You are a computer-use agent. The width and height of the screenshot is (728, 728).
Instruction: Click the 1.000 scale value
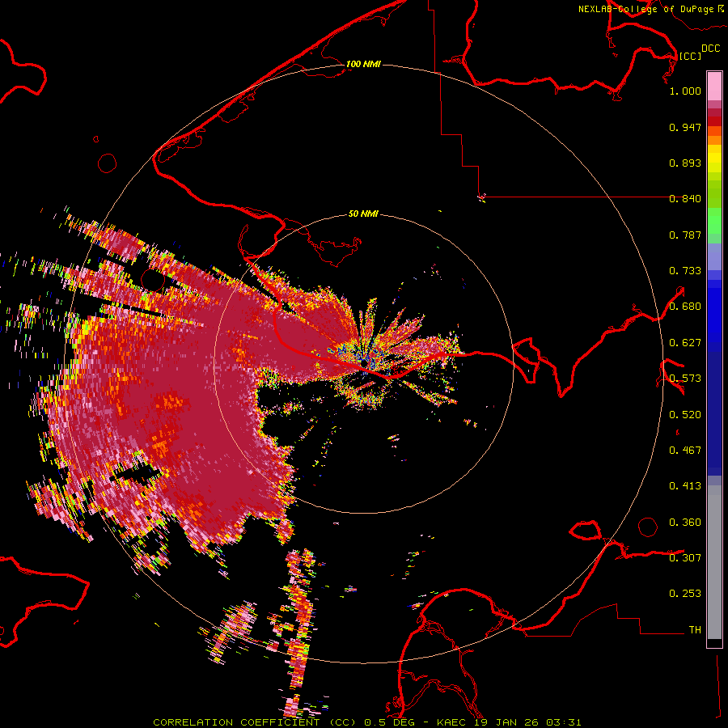pyautogui.click(x=685, y=91)
